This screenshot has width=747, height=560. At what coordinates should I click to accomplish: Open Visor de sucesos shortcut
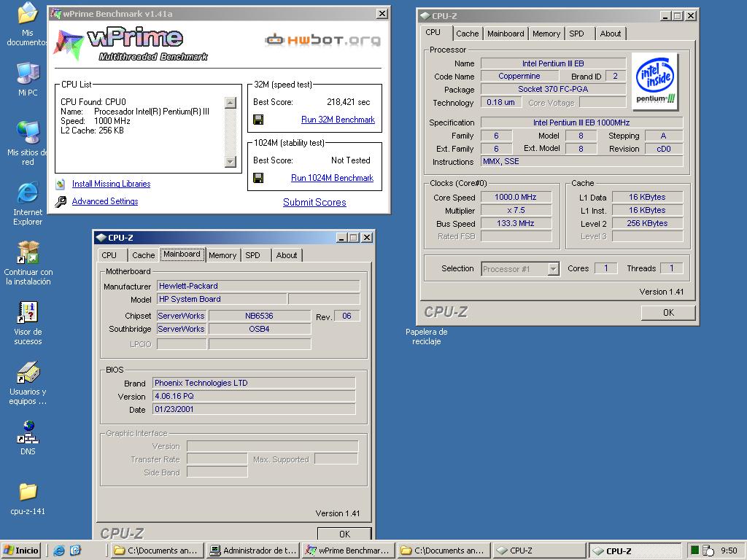(28, 312)
